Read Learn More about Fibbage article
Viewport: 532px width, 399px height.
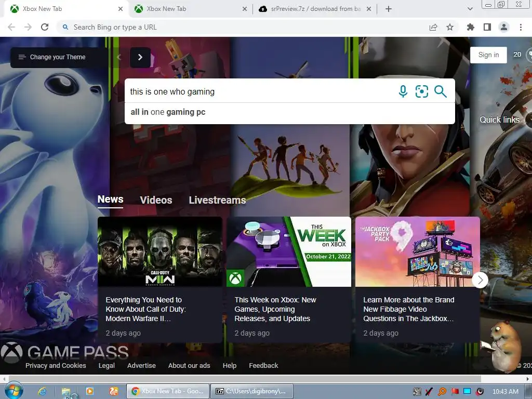point(408,309)
